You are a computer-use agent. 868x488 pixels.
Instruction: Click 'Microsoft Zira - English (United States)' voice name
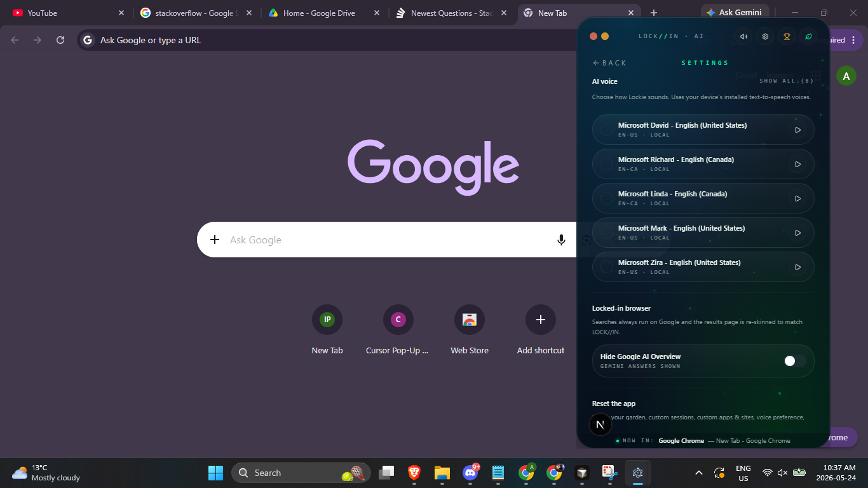[x=679, y=262]
